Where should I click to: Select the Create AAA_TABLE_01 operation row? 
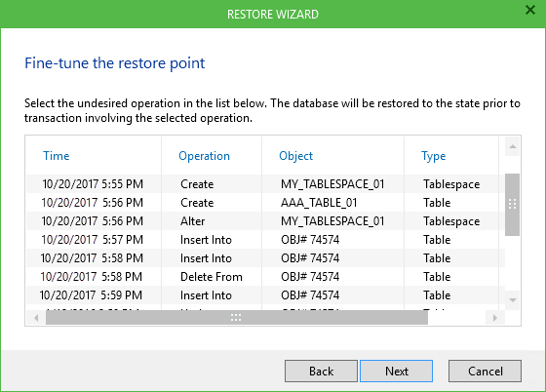[x=265, y=202]
